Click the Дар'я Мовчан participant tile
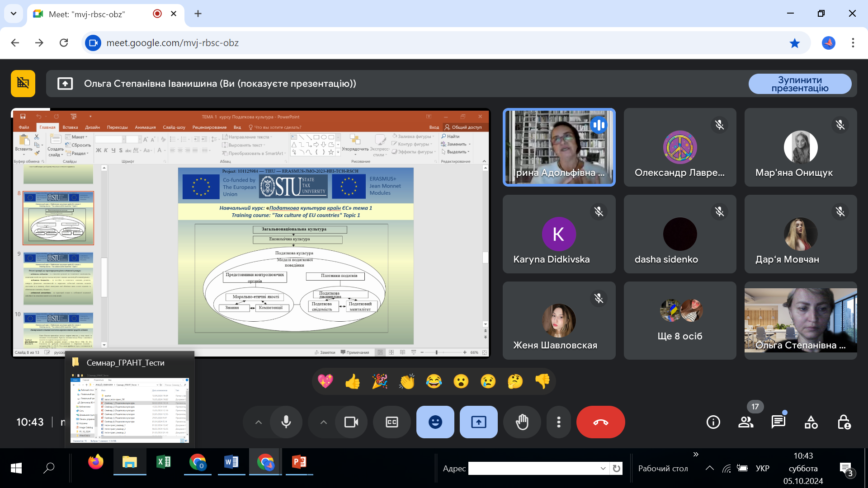 [801, 234]
